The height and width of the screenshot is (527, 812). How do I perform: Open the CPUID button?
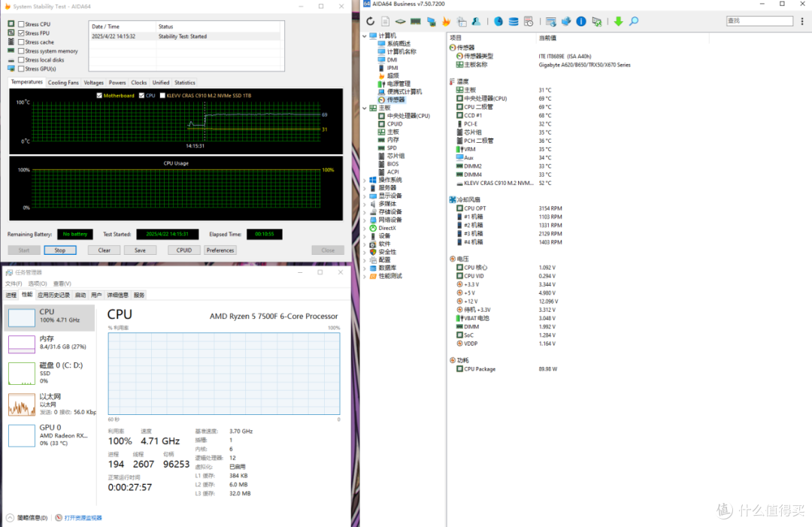pos(184,250)
